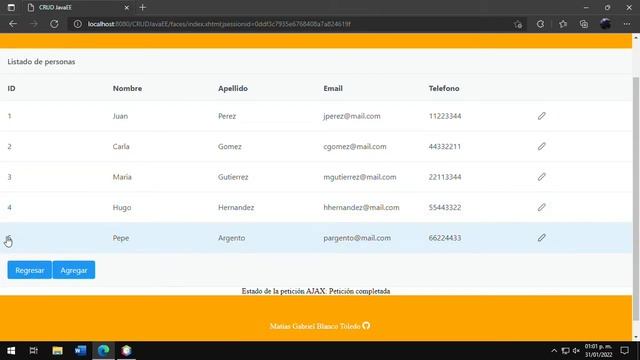This screenshot has width=640, height=360.
Task: Sort by the ID column header
Action: tap(11, 88)
